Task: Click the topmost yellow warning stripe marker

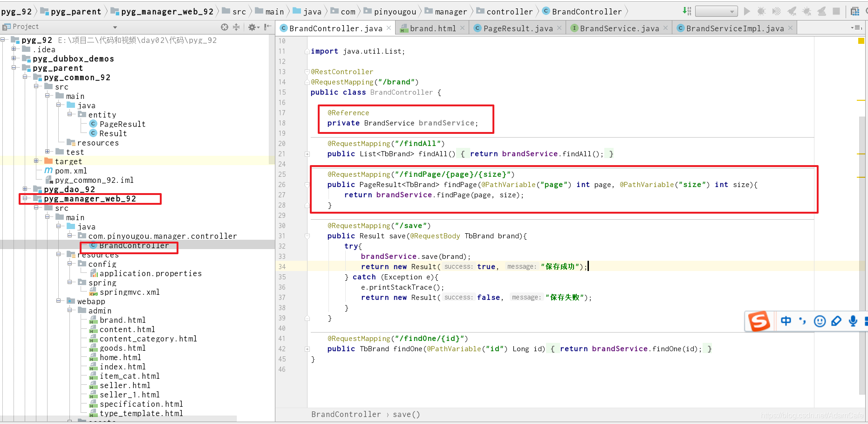Action: pyautogui.click(x=861, y=100)
